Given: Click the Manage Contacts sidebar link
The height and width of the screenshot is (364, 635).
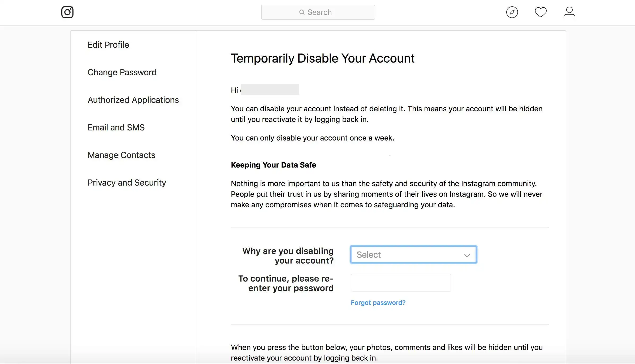Looking at the screenshot, I should (x=121, y=155).
